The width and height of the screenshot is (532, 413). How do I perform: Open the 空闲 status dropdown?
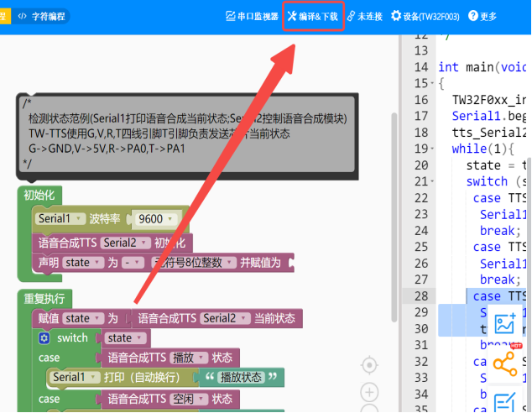point(188,399)
